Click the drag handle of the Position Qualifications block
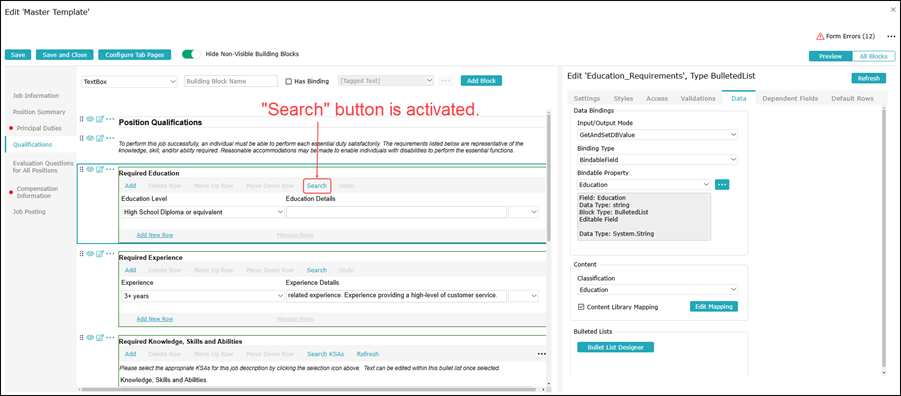Image resolution: width=901 pixels, height=396 pixels. 81,119
